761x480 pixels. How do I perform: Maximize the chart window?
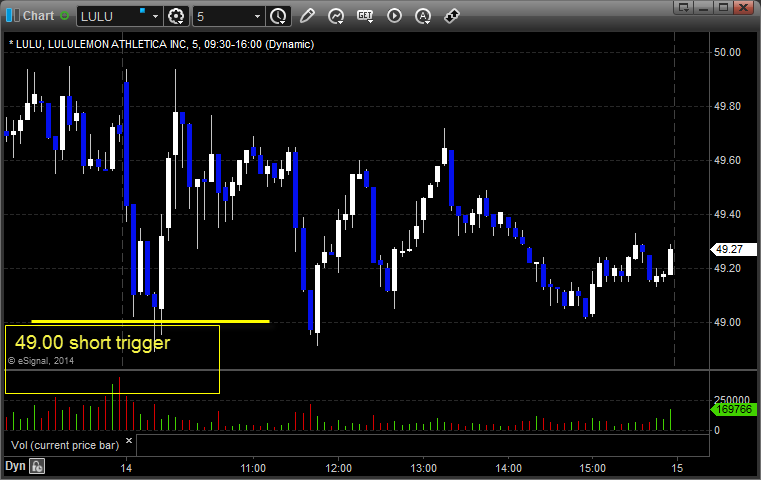pos(724,7)
